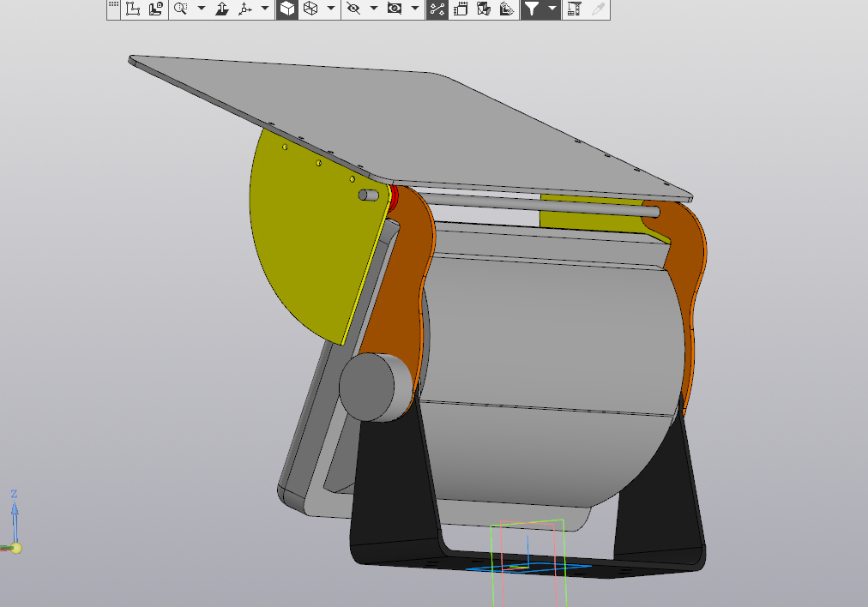This screenshot has height=607, width=868.
Task: Expand the view orientation dropdown arrow
Action: (x=265, y=9)
